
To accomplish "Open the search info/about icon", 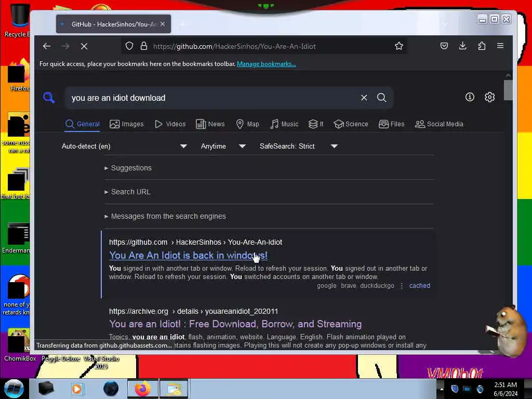I will 470,97.
